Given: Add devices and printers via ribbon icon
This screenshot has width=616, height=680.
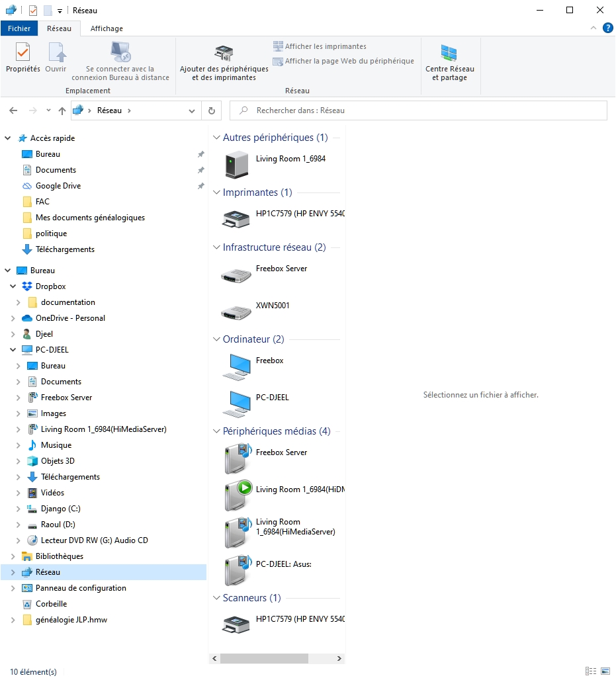Looking at the screenshot, I should (224, 63).
